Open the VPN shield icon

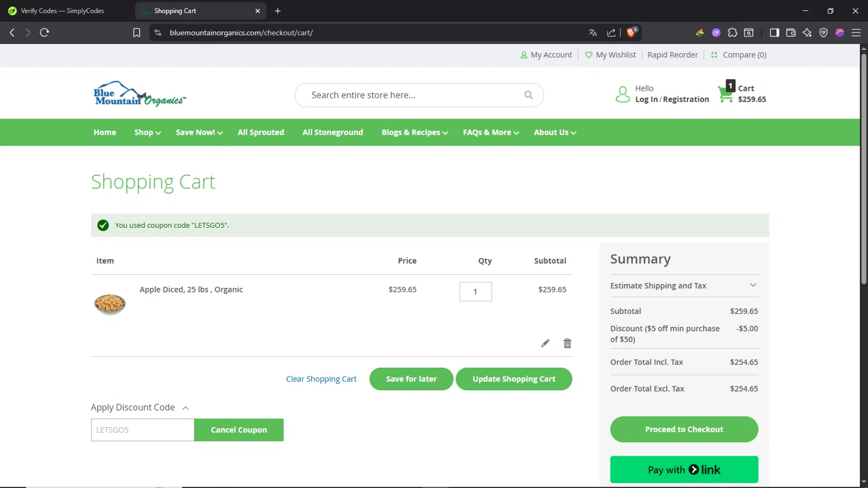[823, 33]
